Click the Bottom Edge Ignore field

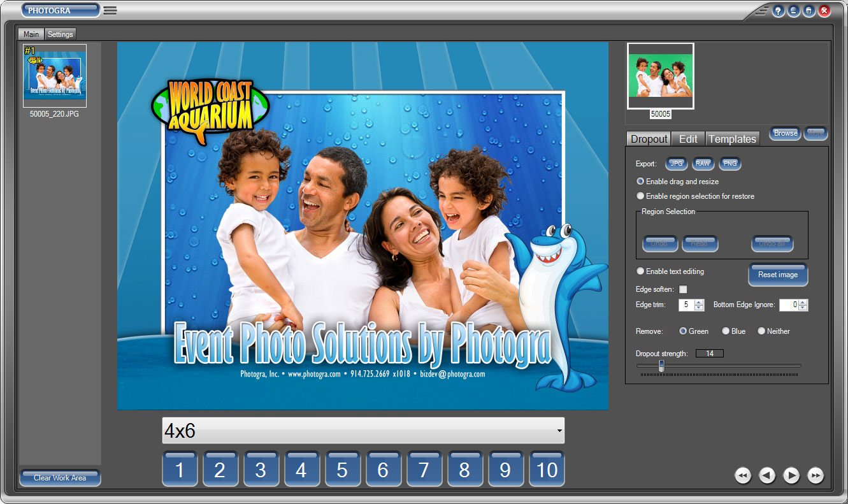(789, 305)
